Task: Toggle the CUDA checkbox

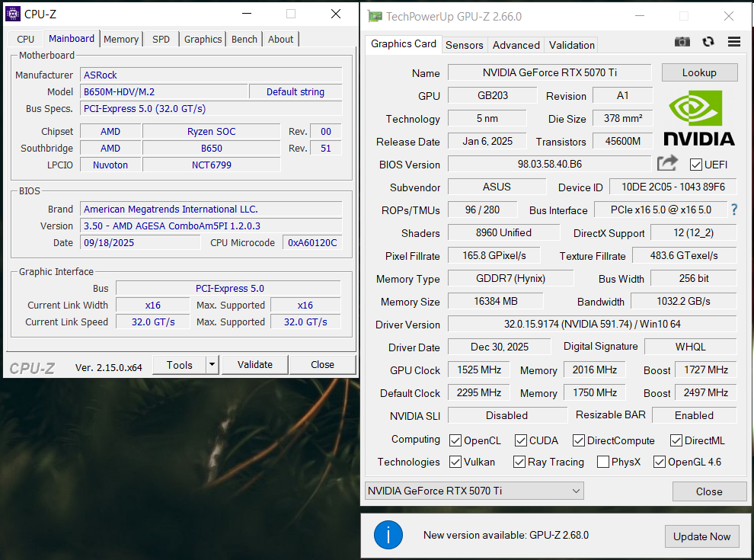Action: click(x=520, y=440)
